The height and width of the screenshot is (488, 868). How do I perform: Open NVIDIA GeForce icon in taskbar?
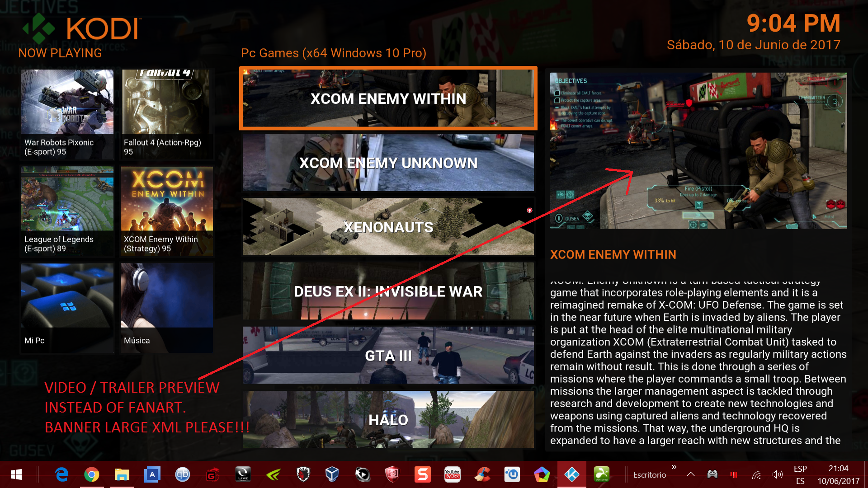pyautogui.click(x=273, y=474)
